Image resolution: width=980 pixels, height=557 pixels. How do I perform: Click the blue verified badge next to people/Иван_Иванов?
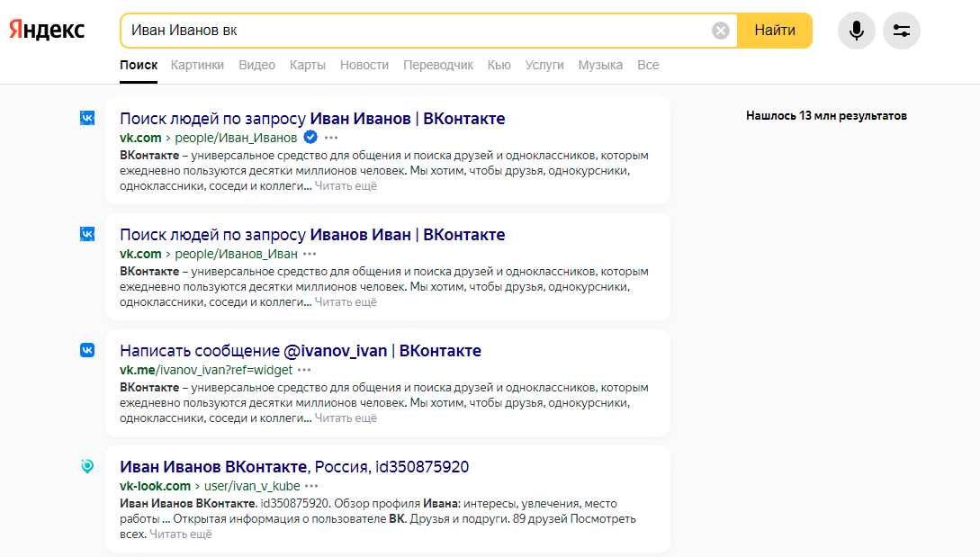[x=310, y=137]
